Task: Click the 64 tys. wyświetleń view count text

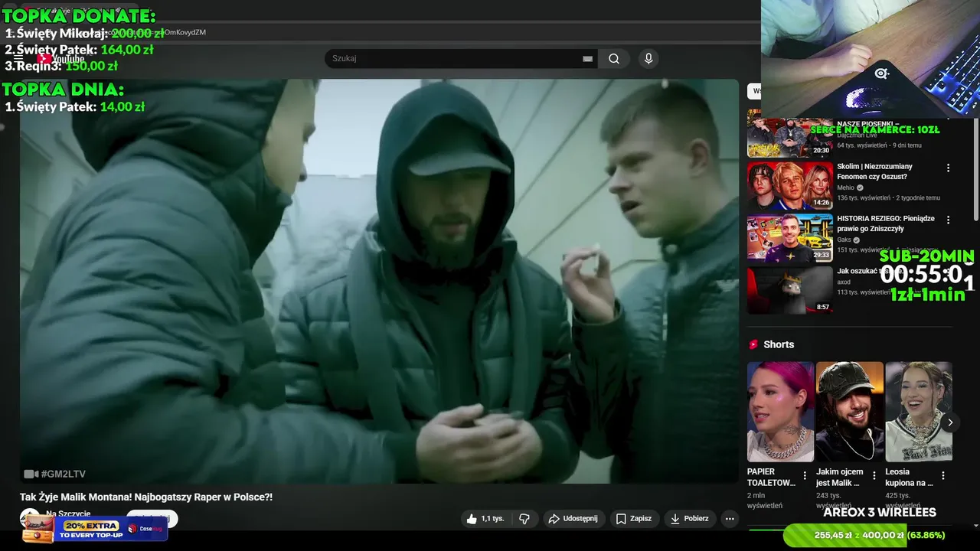Action: coord(862,145)
